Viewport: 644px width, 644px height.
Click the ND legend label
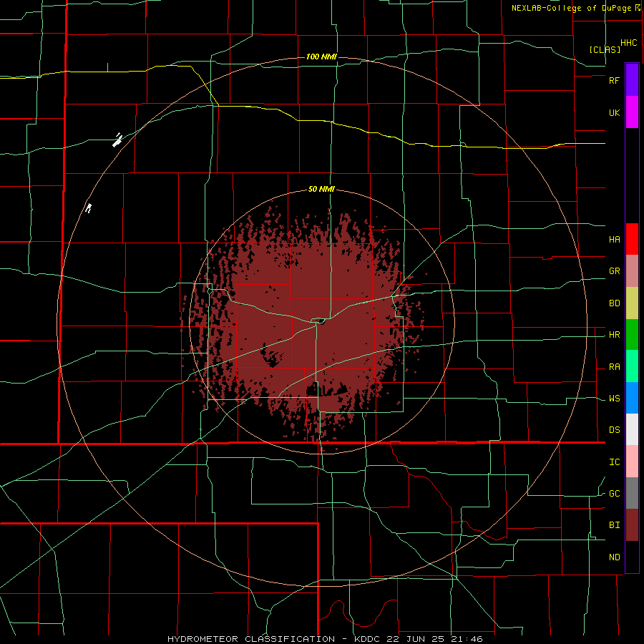pyautogui.click(x=614, y=557)
